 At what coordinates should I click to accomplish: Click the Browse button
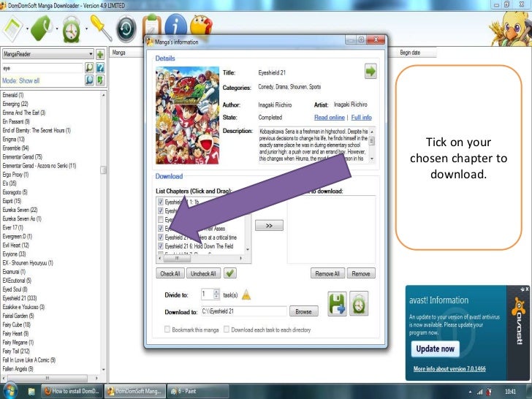click(304, 311)
